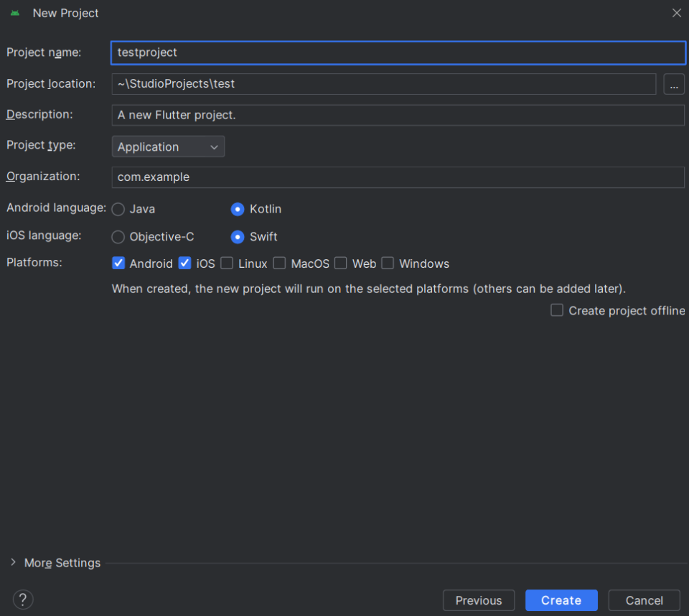
Task: Open the Project type dropdown
Action: [x=167, y=146]
